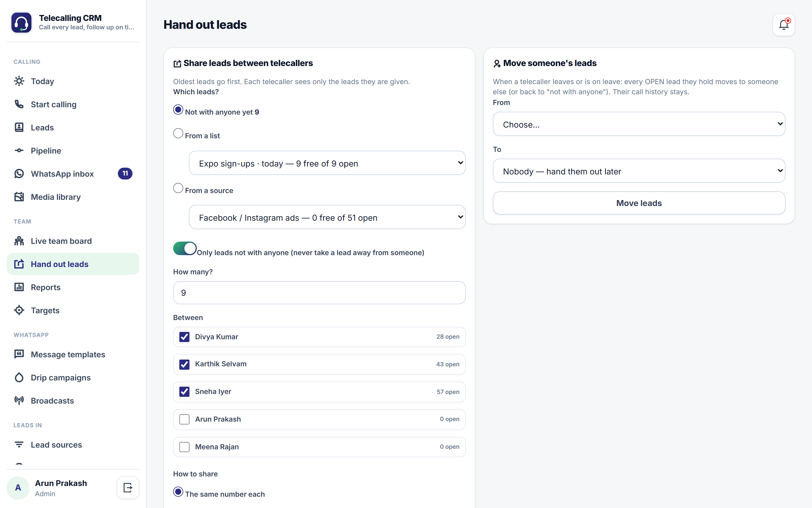Screen dimensions: 812x508
Task: Click the Start calling phone icon
Action: (x=19, y=104)
